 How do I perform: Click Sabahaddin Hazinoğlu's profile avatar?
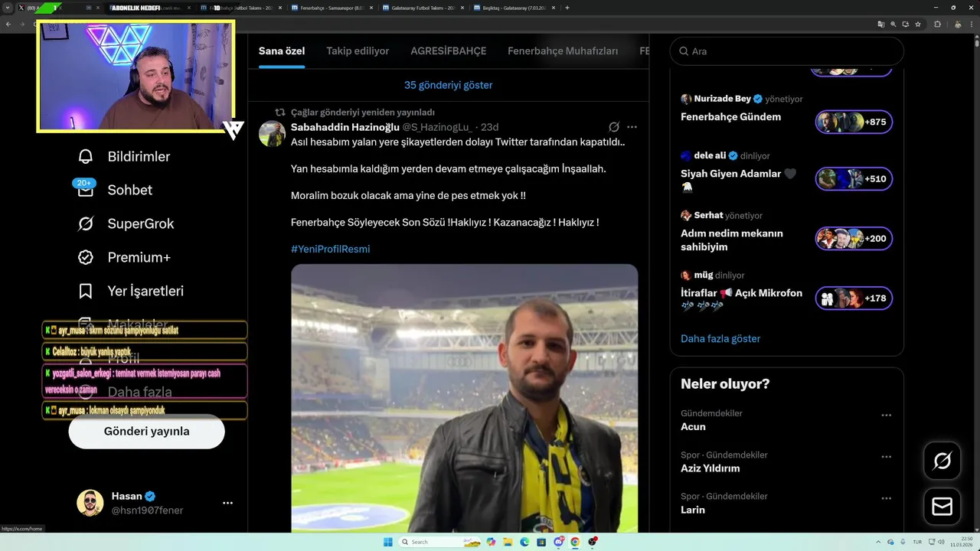click(x=272, y=133)
